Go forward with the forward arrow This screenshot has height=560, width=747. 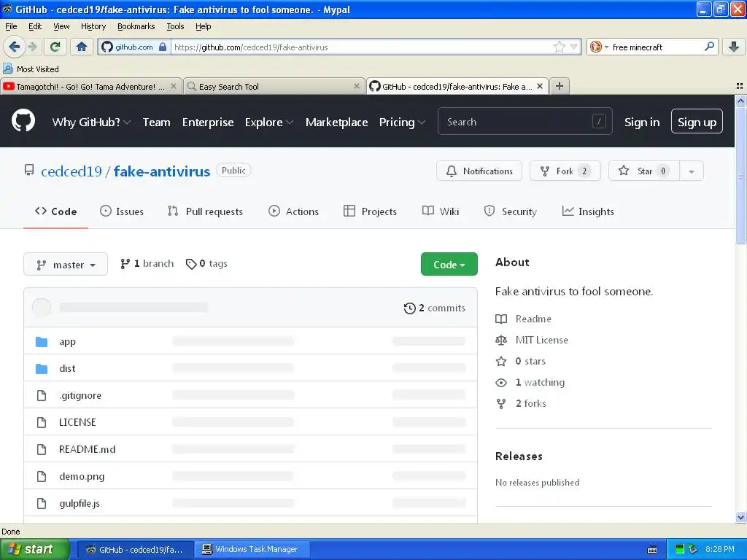(32, 47)
